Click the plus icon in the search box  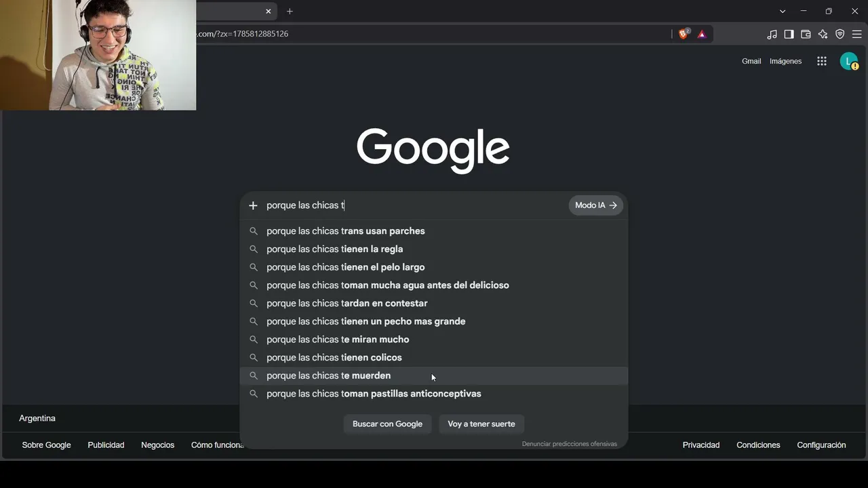click(253, 205)
